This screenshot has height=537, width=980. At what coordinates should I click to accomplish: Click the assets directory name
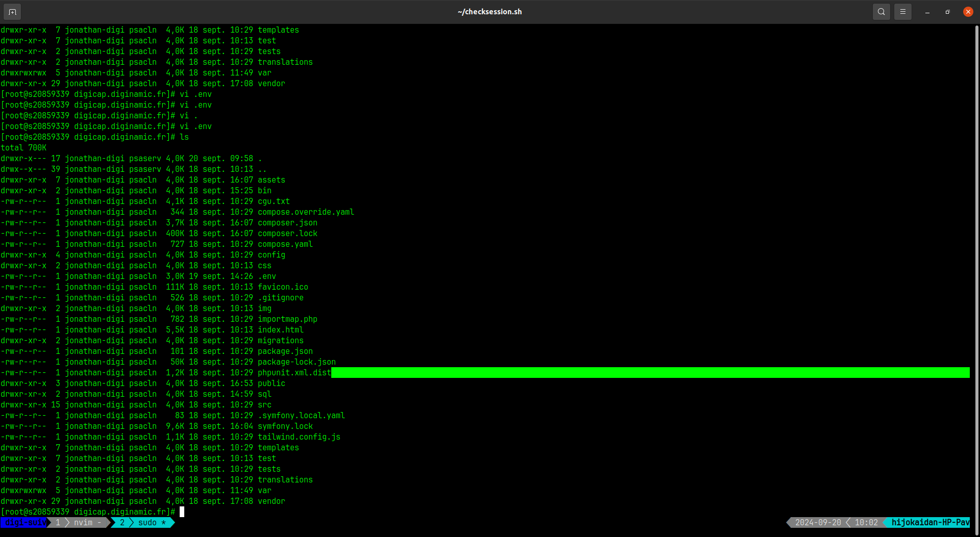(x=272, y=180)
